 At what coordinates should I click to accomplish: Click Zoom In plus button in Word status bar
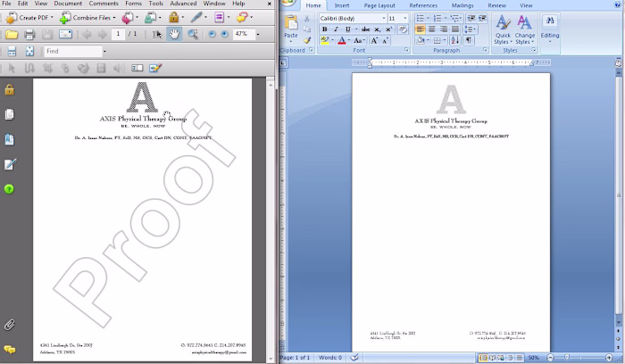click(x=609, y=358)
